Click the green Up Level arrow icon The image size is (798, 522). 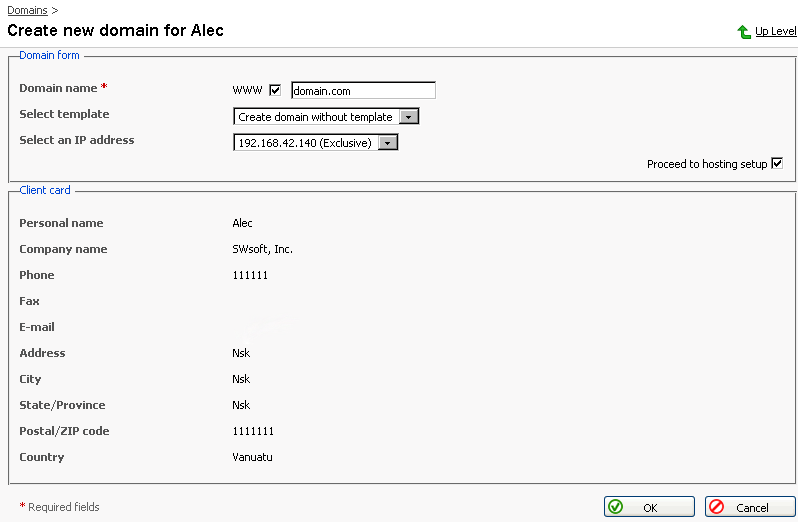point(744,32)
